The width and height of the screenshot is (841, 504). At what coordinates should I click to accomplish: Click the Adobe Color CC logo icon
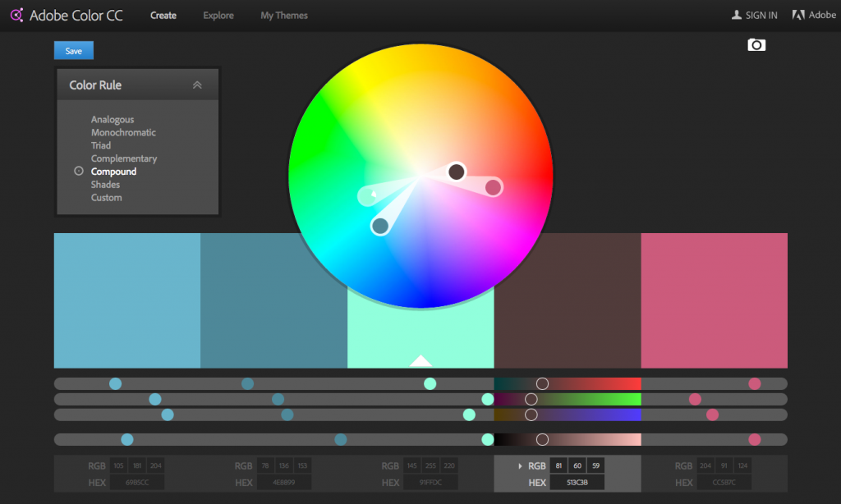point(16,15)
